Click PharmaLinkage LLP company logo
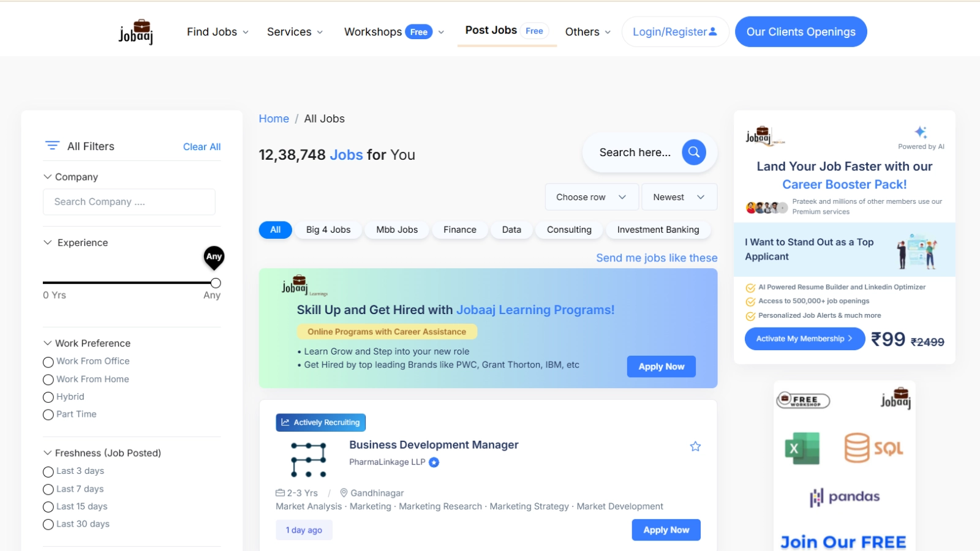Screen dimensions: 980x551 (308, 459)
